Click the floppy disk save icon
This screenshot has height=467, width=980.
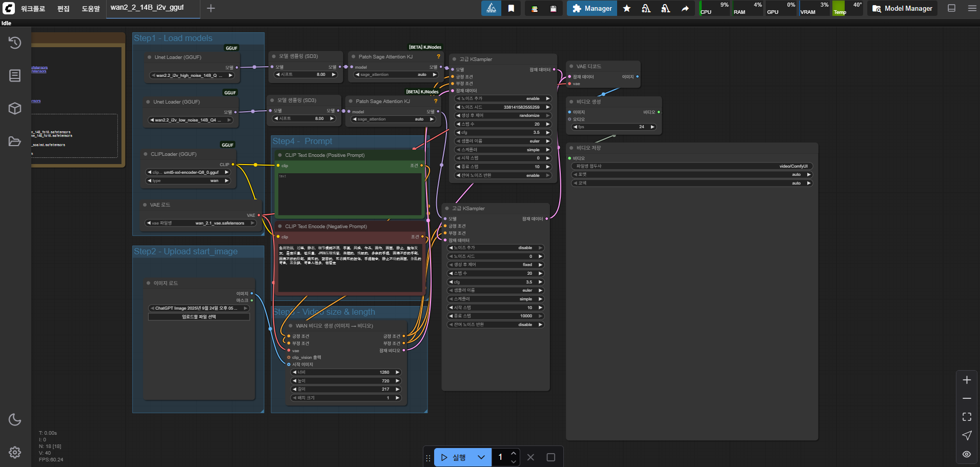coord(553,9)
